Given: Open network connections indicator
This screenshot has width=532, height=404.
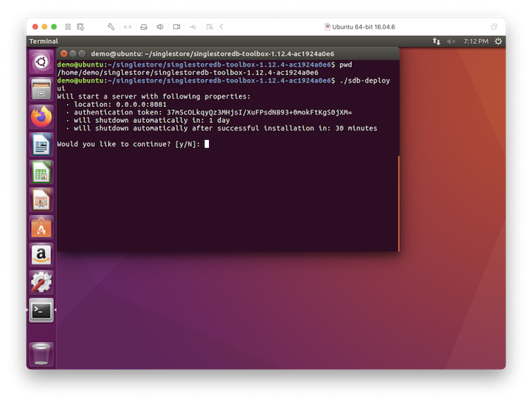Looking at the screenshot, I should (436, 41).
